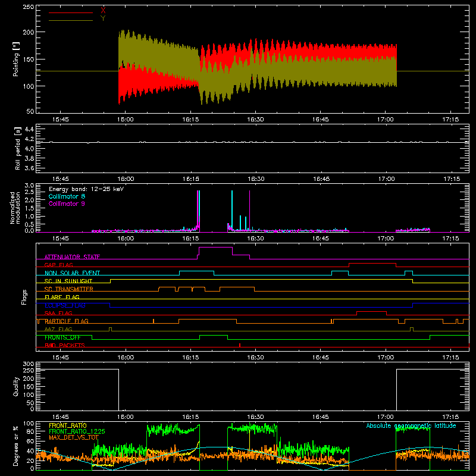
Task: Click the GAP_FLAG label
Action: (59, 265)
